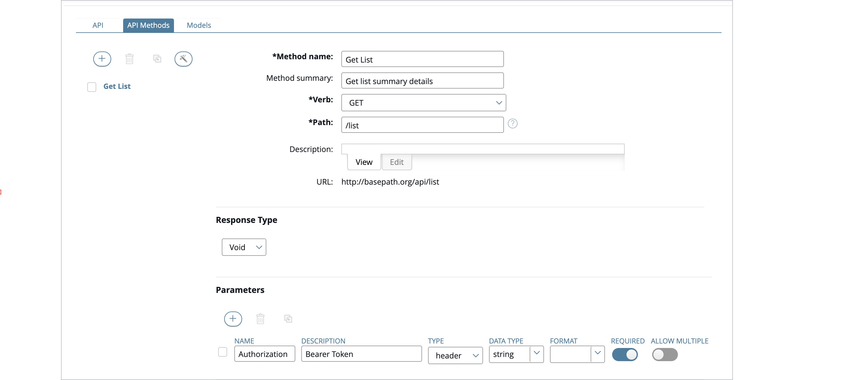Viewport: 868px width, 380px height.
Task: Switch to the Models tab
Action: 198,25
